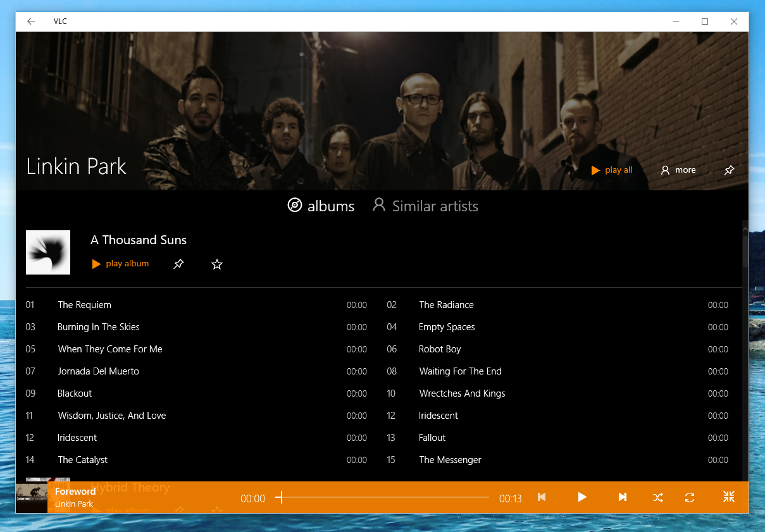The image size is (765, 532).
Task: Select track Waiting For The End
Action: [460, 371]
